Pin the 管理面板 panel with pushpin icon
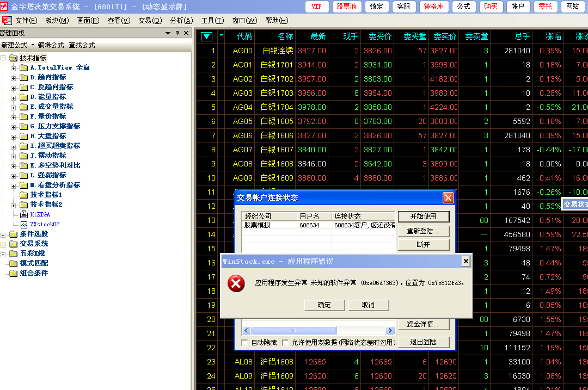Screen dimensions: 588x390 pyautogui.click(x=177, y=33)
